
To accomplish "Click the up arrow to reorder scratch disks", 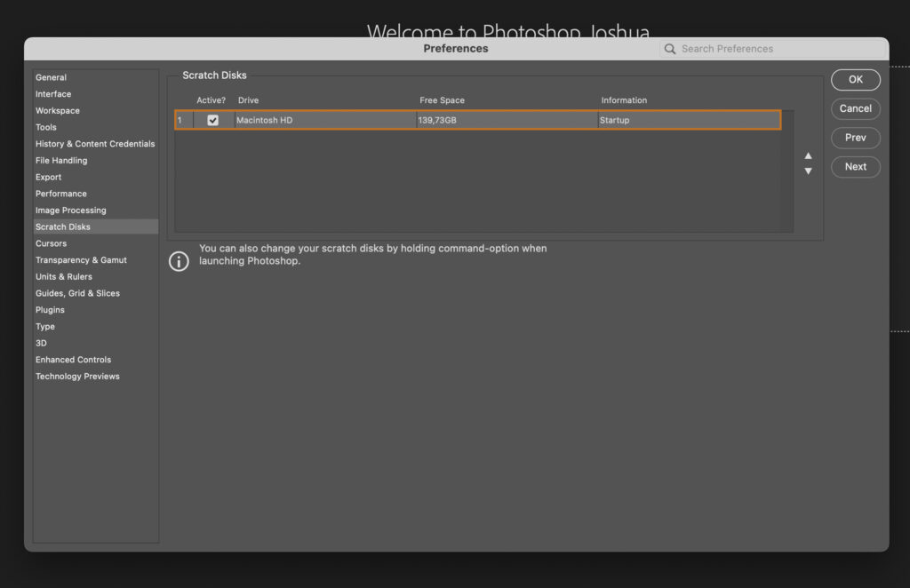I will [x=808, y=155].
